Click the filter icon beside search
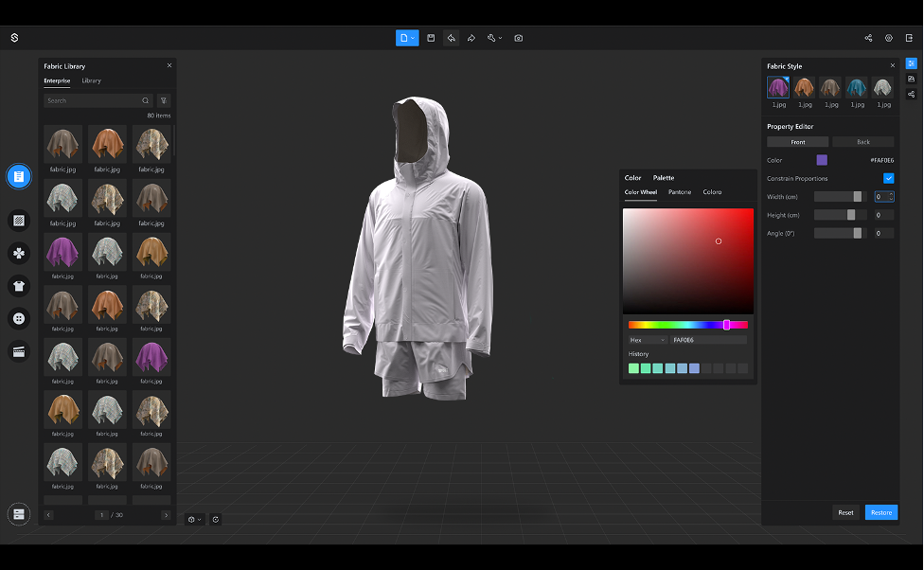The image size is (924, 570). click(164, 100)
